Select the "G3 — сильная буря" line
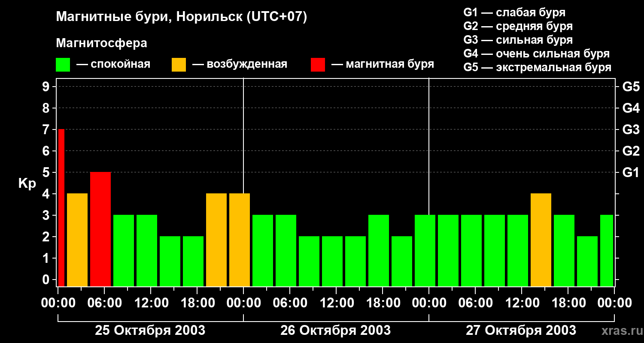644x343 pixels. (518, 40)
